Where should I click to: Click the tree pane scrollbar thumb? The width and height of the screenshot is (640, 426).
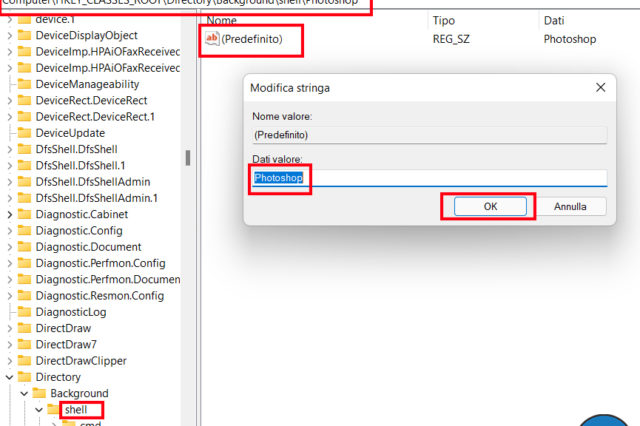click(x=188, y=158)
